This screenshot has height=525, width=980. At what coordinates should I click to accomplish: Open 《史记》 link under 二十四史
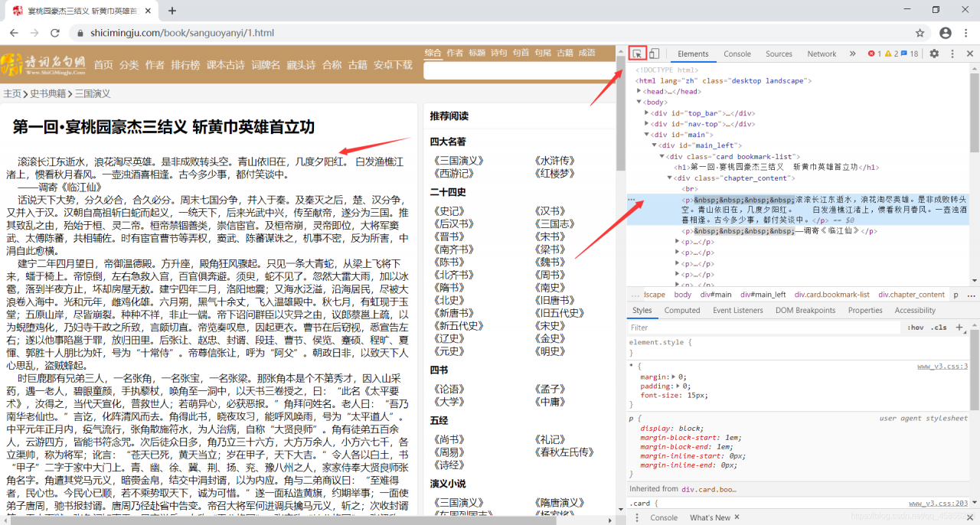point(448,210)
